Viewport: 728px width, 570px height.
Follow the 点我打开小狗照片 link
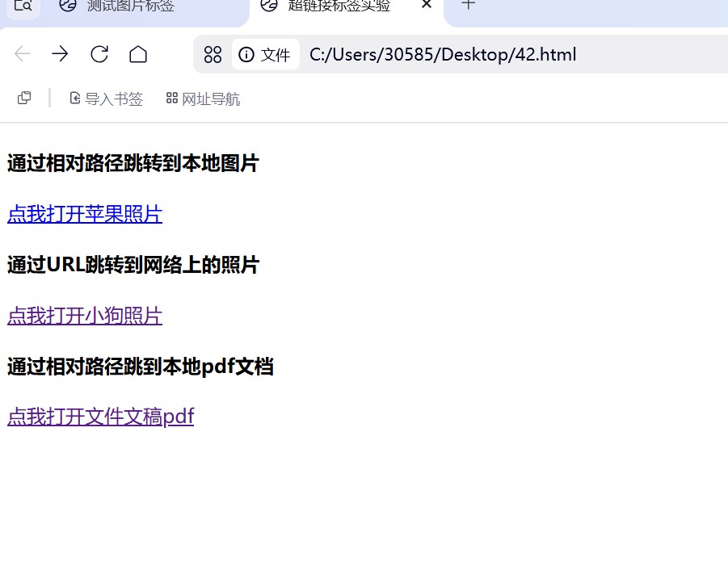[x=85, y=316]
